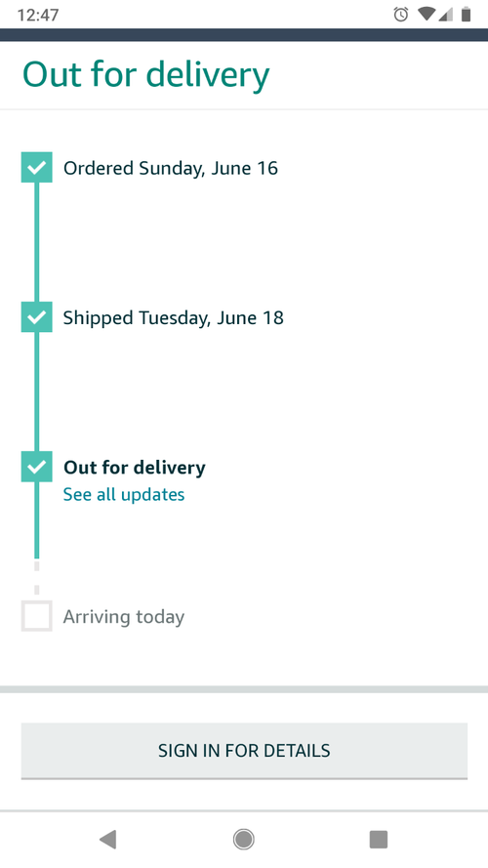Screen dimensions: 488x868
Task: Tap the 12:47 clock in status bar
Action: [38, 15]
